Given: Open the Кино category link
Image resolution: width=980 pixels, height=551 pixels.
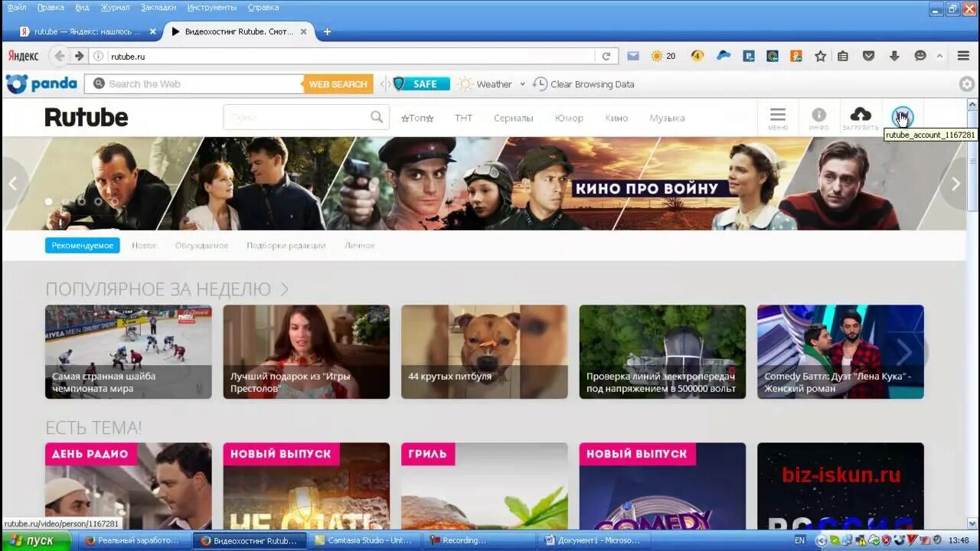Looking at the screenshot, I should (x=616, y=118).
